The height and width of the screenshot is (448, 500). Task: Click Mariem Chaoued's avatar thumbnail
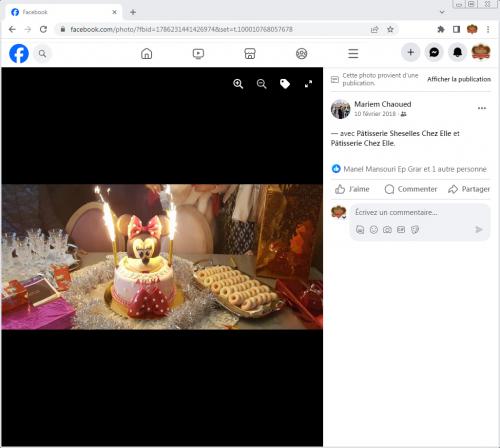coord(340,109)
